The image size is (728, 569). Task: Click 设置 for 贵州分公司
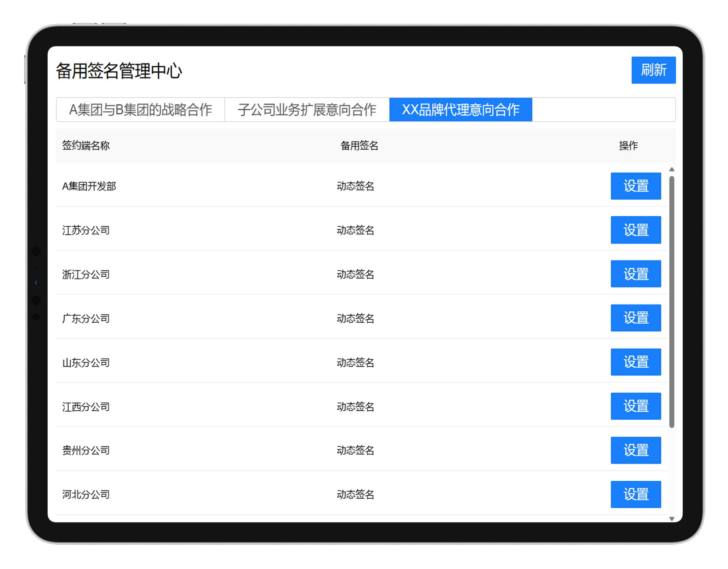(x=636, y=450)
